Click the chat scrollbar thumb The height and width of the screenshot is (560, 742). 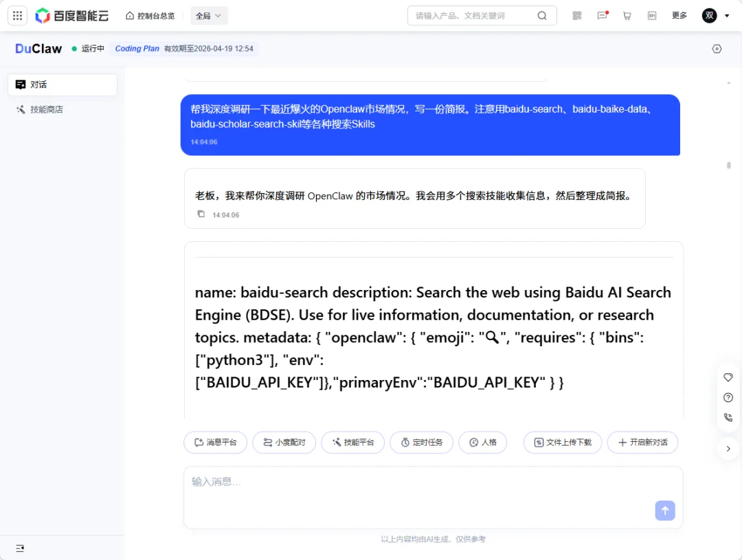point(729,165)
